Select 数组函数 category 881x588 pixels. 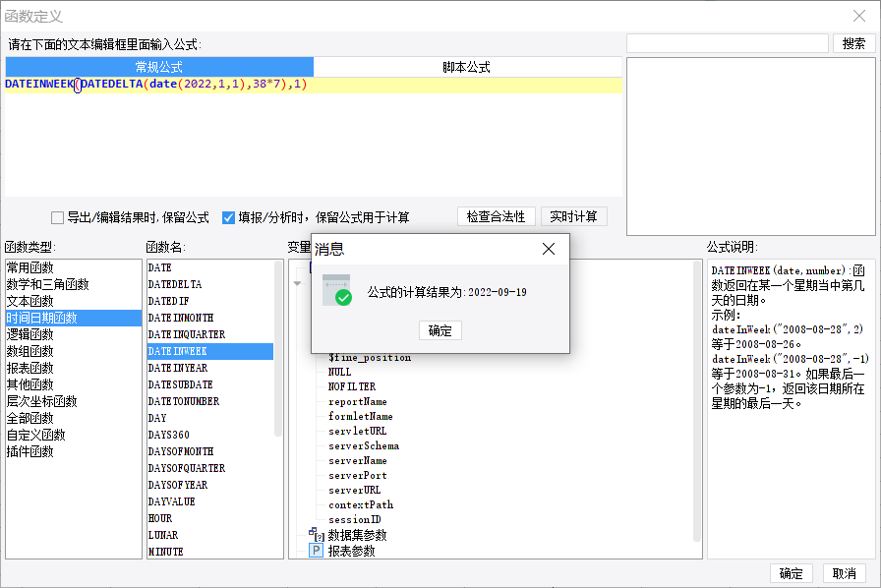point(73,351)
